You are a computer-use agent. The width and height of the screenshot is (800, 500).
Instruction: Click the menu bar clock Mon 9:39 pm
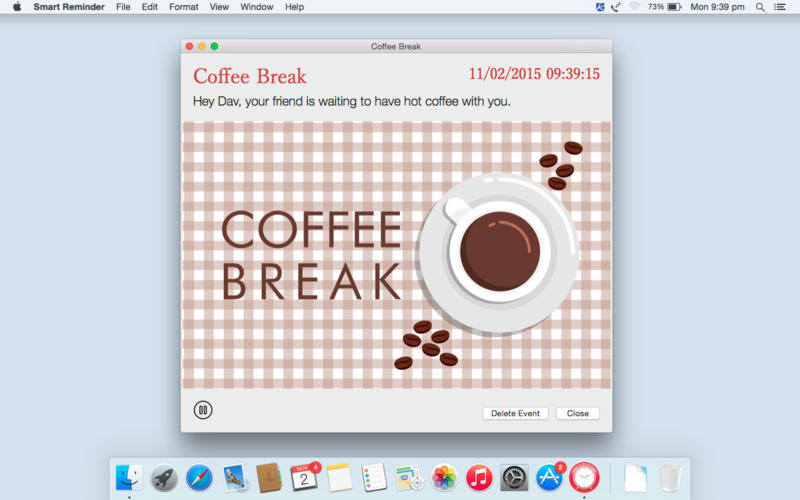(x=717, y=7)
